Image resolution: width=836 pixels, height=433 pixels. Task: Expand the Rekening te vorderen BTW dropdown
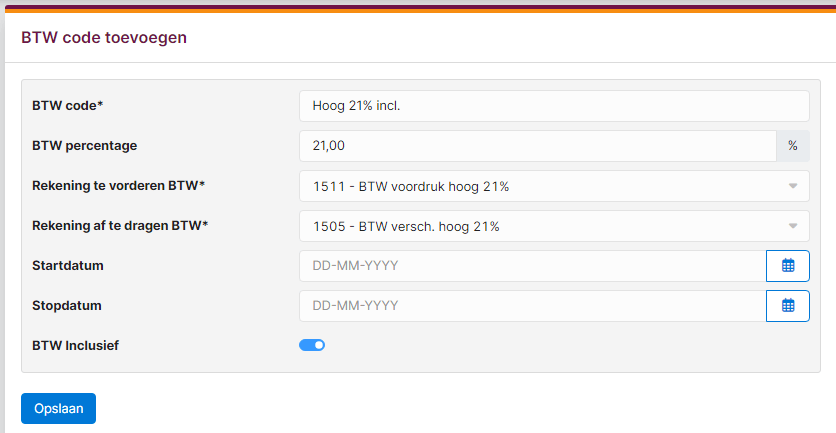tap(554, 186)
